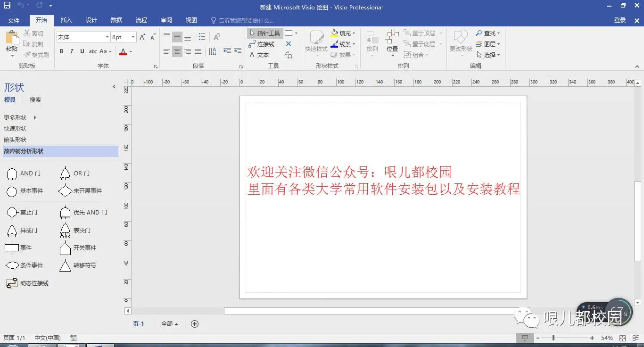This screenshot has width=644, height=347.
Task: Select the text block rotate tool
Action: pyautogui.click(x=289, y=55)
